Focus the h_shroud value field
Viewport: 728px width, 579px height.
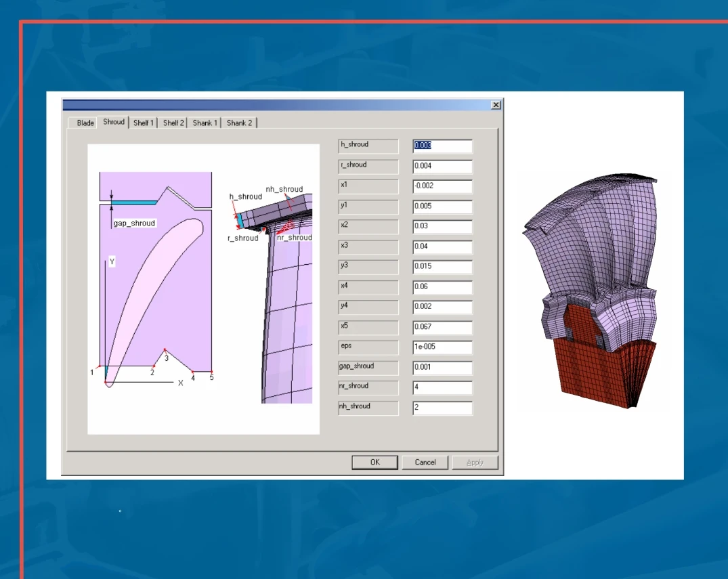[442, 146]
